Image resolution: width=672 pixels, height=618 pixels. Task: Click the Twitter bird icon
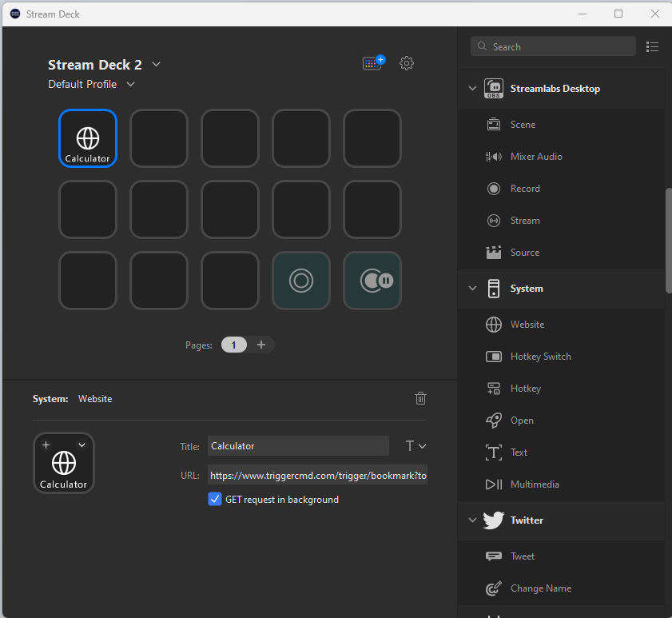pyautogui.click(x=494, y=520)
